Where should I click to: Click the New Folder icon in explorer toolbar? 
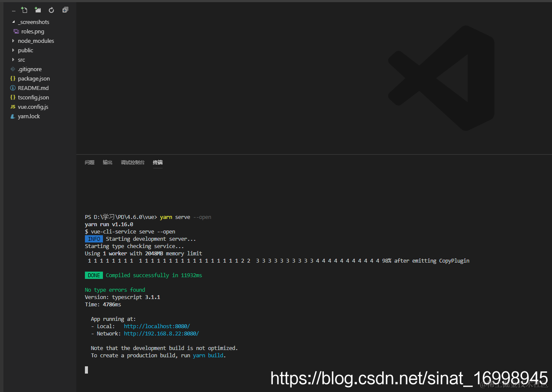click(38, 10)
